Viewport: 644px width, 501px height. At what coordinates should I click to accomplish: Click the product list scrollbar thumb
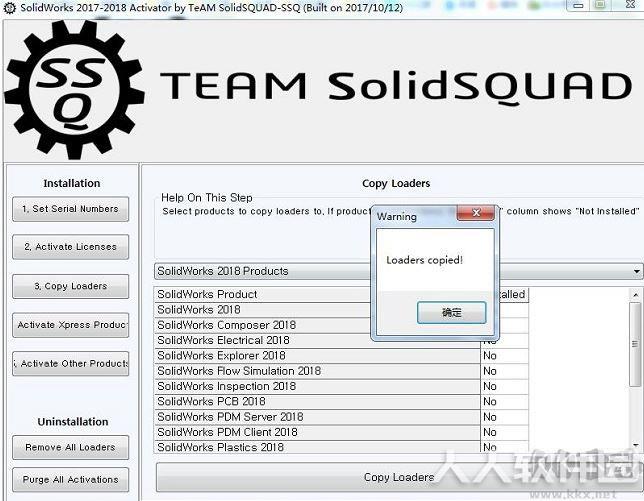[635, 344]
